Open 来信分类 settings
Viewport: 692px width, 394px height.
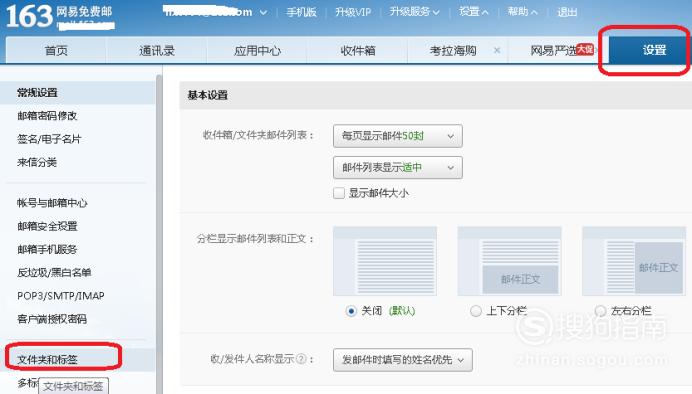point(37,162)
